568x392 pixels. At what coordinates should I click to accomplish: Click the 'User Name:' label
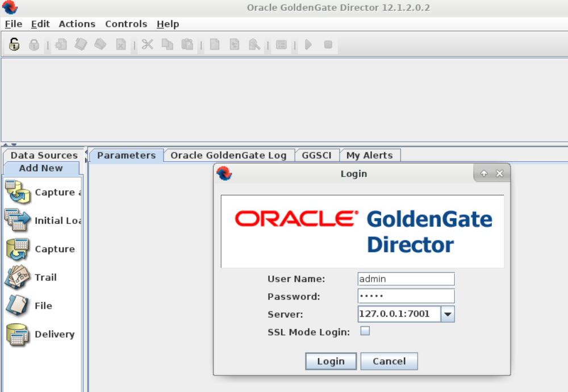pyautogui.click(x=296, y=279)
